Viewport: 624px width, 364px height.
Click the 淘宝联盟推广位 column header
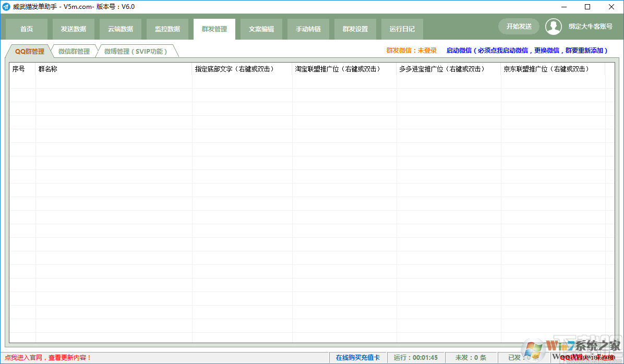pos(338,69)
